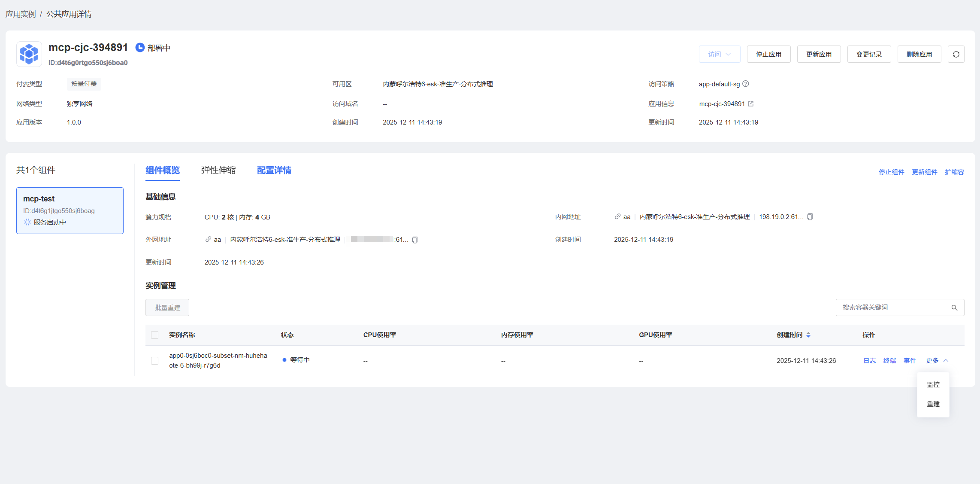
Task: Choose 重建 from the more menu
Action: tap(933, 404)
